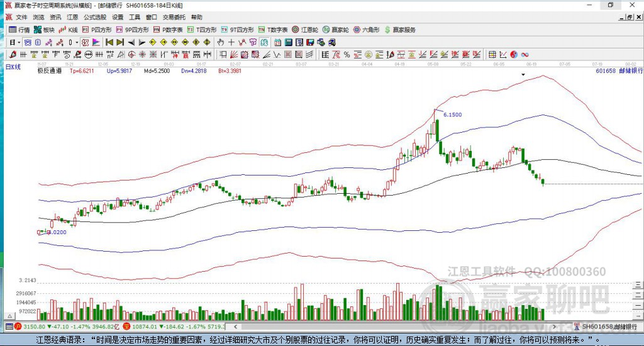Viewport: 644px width, 346px height.
Task: Open the 9T四方形 tool
Action: (x=237, y=30)
